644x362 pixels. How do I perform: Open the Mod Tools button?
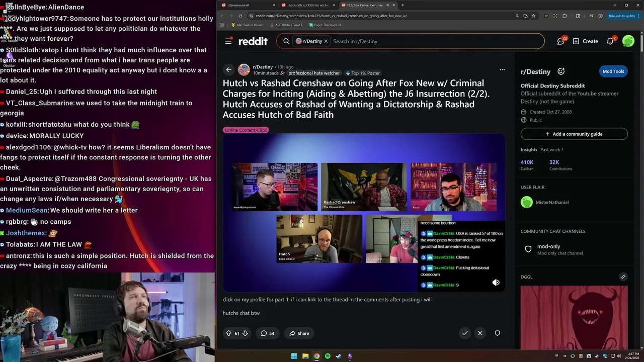613,71
